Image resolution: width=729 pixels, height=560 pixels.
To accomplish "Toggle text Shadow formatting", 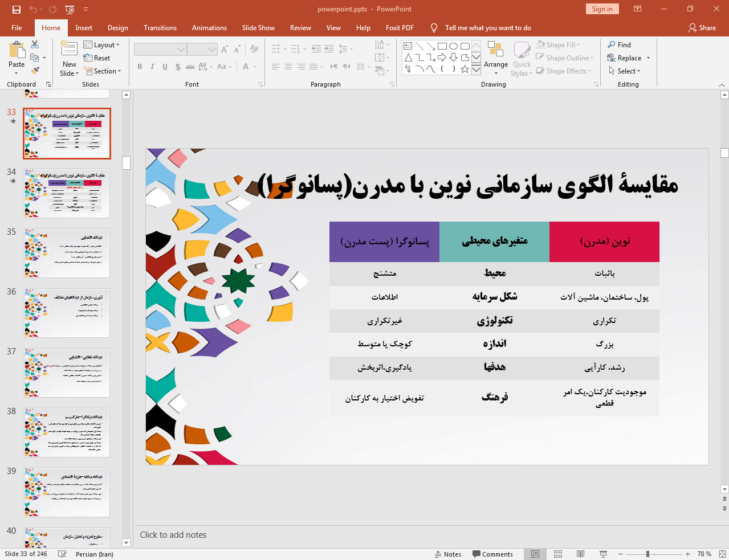I will point(178,67).
